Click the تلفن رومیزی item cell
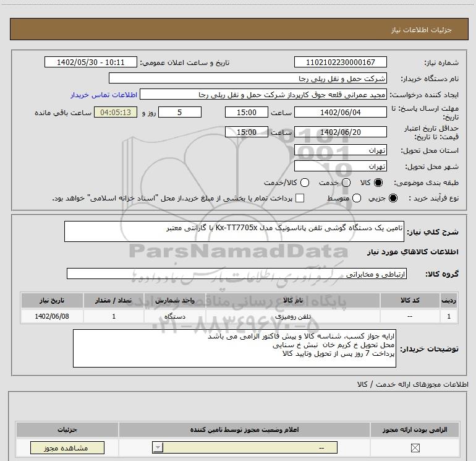The image size is (476, 461). point(293,316)
